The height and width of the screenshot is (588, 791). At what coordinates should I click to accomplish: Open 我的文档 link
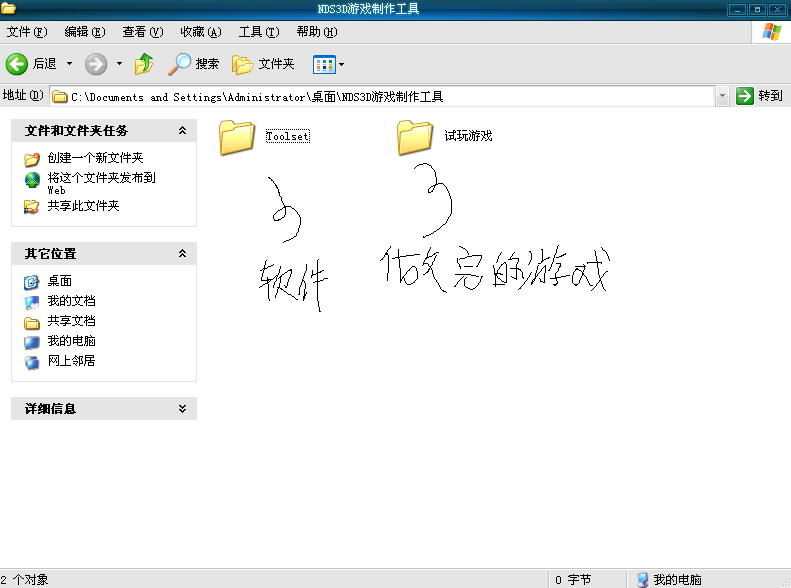(x=71, y=301)
